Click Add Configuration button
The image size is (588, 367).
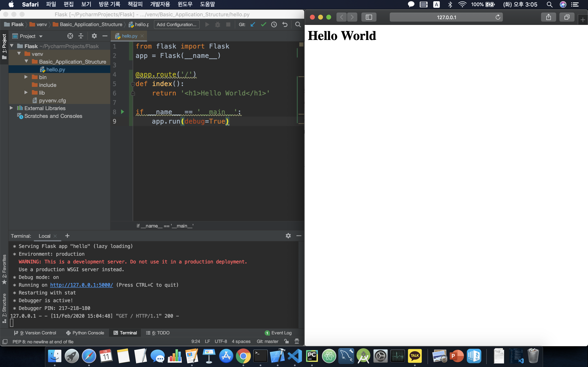[176, 24]
